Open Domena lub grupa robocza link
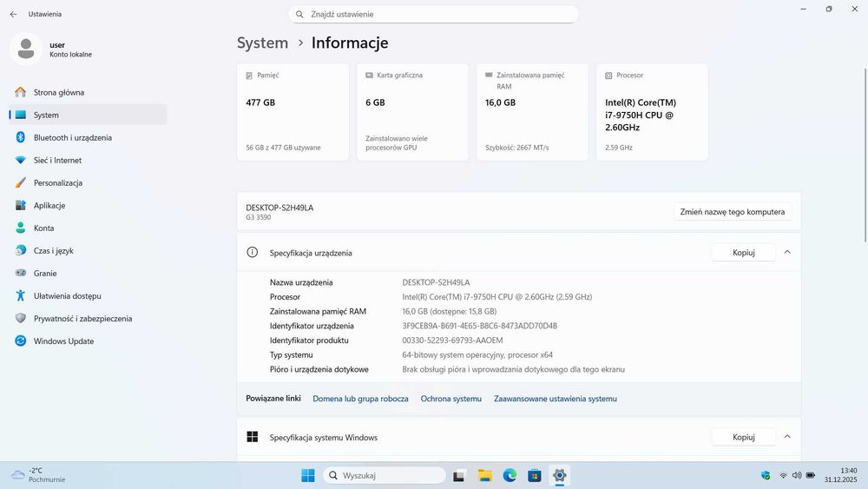This screenshot has width=868, height=489. [x=360, y=399]
